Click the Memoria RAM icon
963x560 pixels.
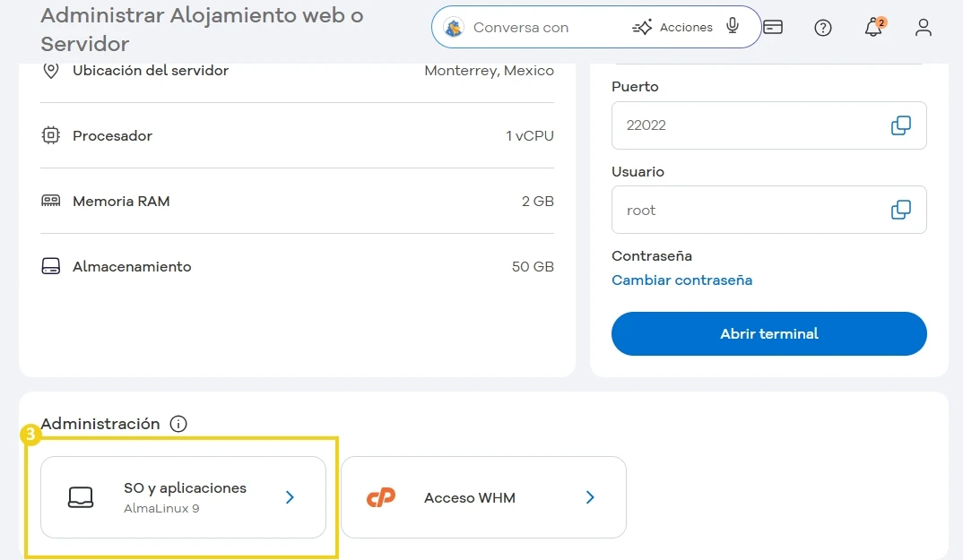click(50, 201)
